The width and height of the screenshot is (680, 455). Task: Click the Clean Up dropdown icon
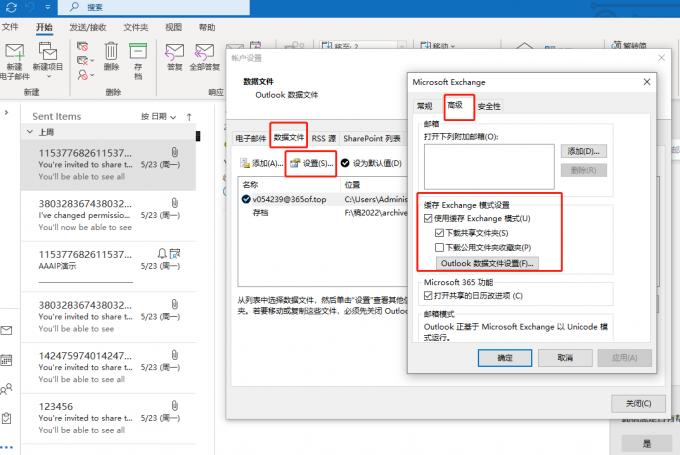(85, 60)
